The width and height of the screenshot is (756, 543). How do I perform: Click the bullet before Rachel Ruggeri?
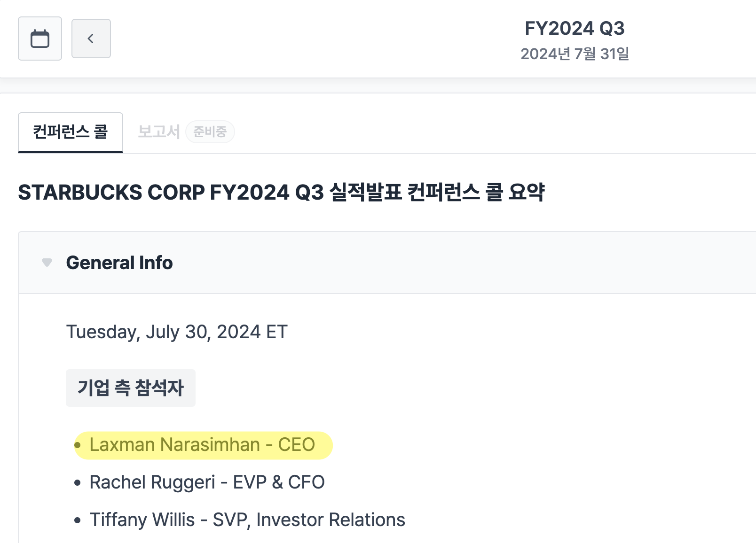coord(78,482)
